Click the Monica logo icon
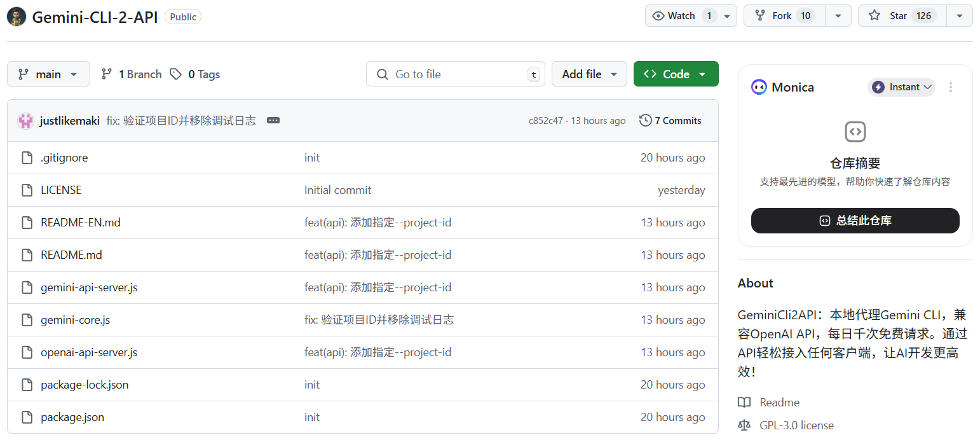 759,87
